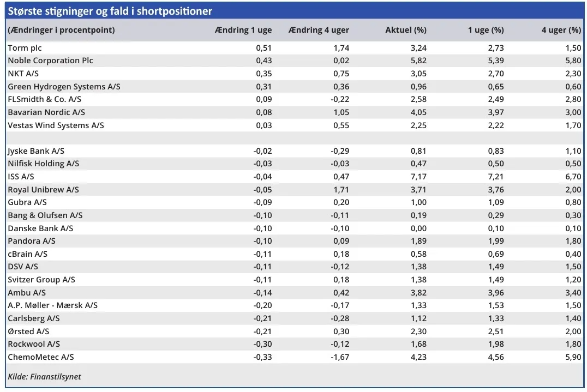The width and height of the screenshot is (587, 392).
Task: Click the "Aktuel (%)" column header
Action: click(406, 31)
